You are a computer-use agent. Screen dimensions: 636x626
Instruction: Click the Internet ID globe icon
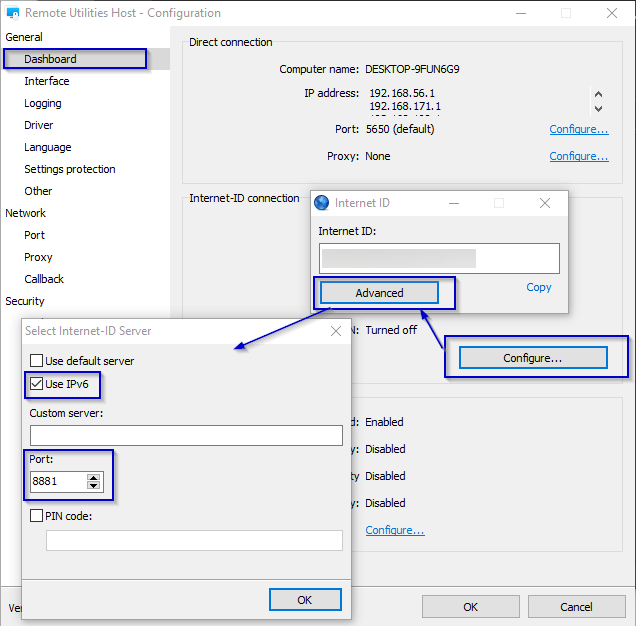[322, 203]
